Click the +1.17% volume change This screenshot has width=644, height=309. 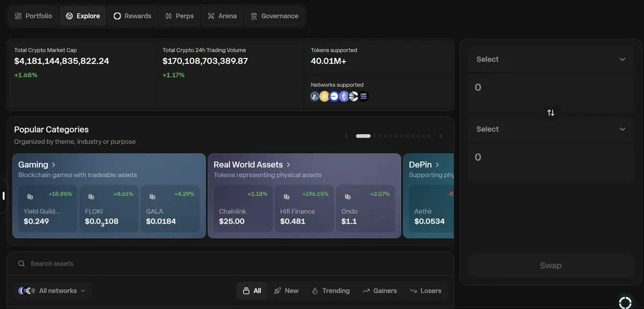(x=173, y=75)
